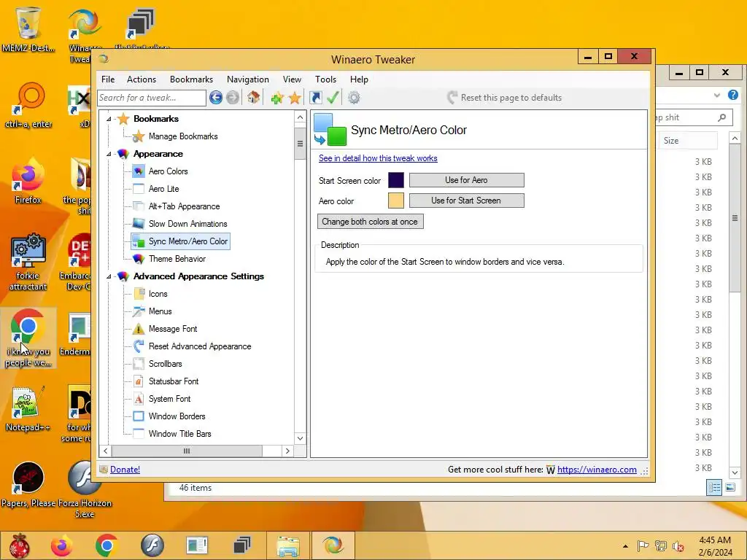Open the Navigation menu
747x560 pixels.
point(248,79)
